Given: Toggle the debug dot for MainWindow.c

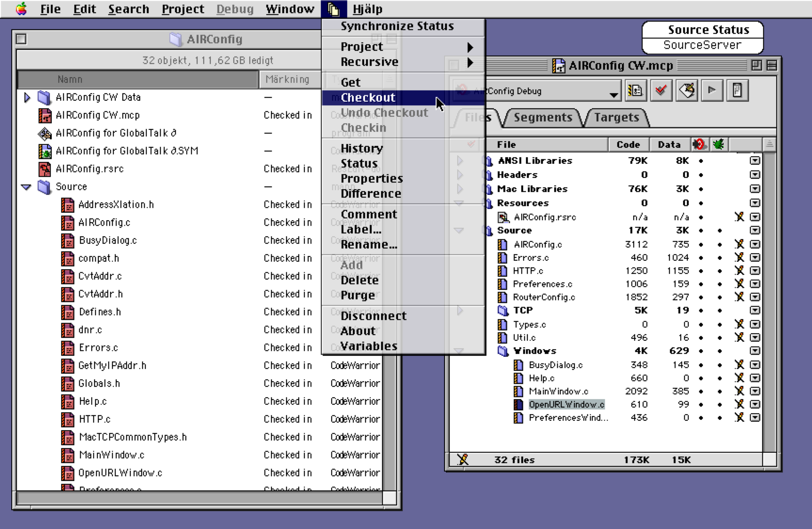Looking at the screenshot, I should 720,392.
